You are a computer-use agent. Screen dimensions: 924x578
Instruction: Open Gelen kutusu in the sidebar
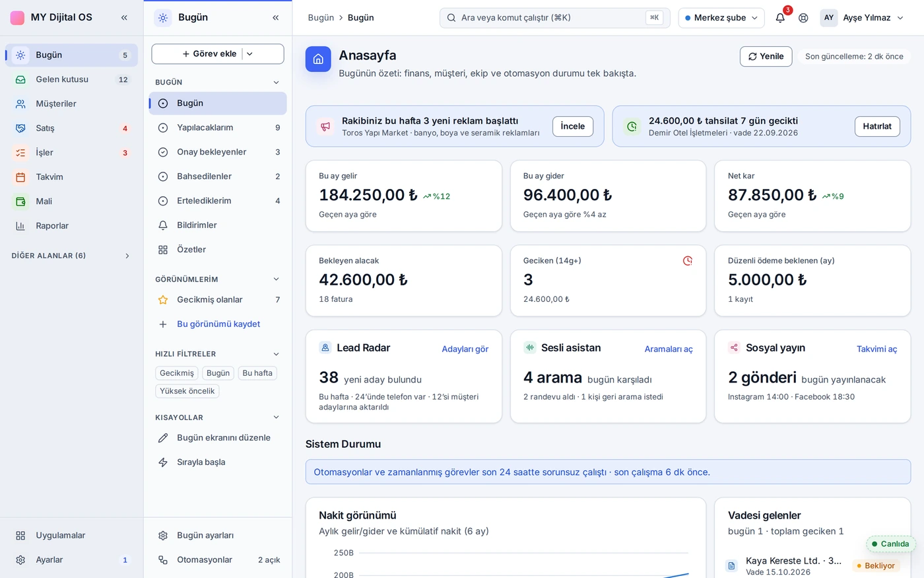(71, 79)
